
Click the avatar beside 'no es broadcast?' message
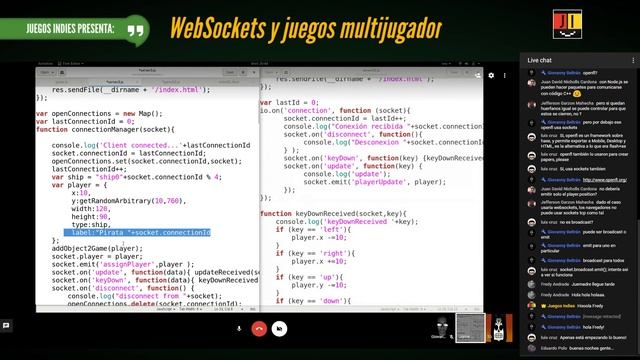tap(531, 222)
